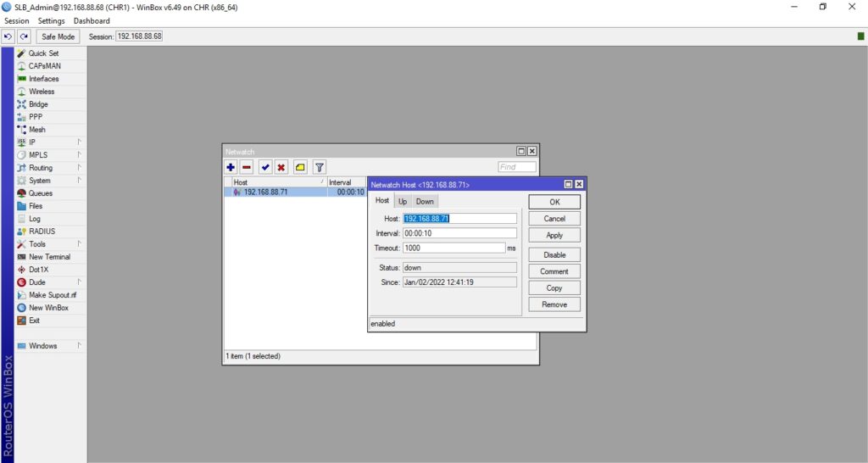Disable entry with red X icon

pyautogui.click(x=281, y=167)
